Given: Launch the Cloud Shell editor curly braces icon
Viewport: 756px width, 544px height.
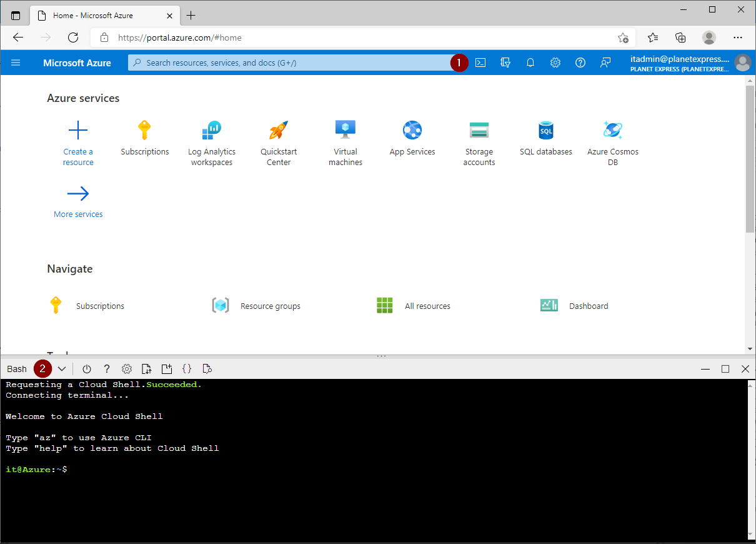Looking at the screenshot, I should point(186,369).
